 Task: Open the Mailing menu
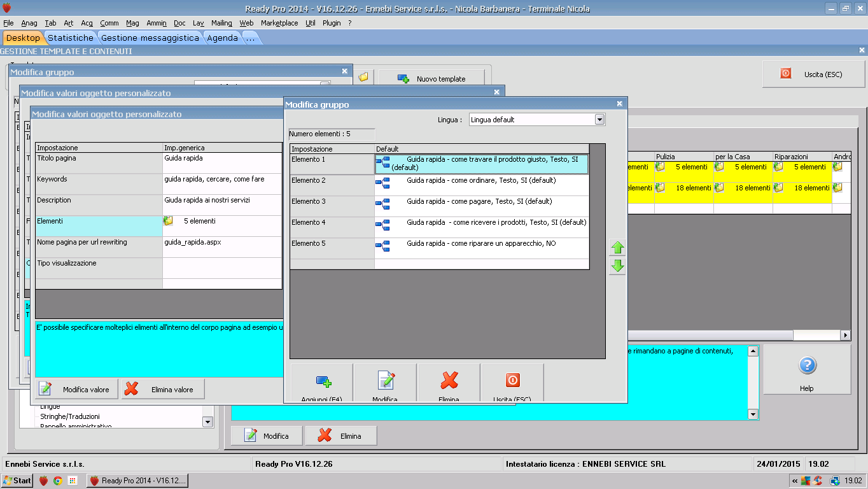(221, 23)
